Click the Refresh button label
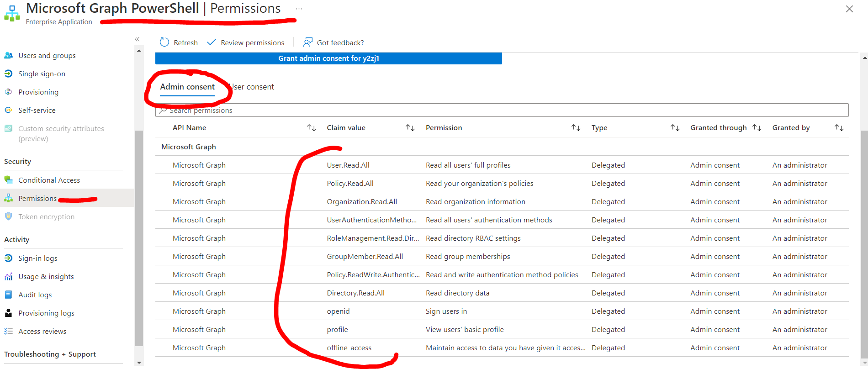 coord(185,42)
